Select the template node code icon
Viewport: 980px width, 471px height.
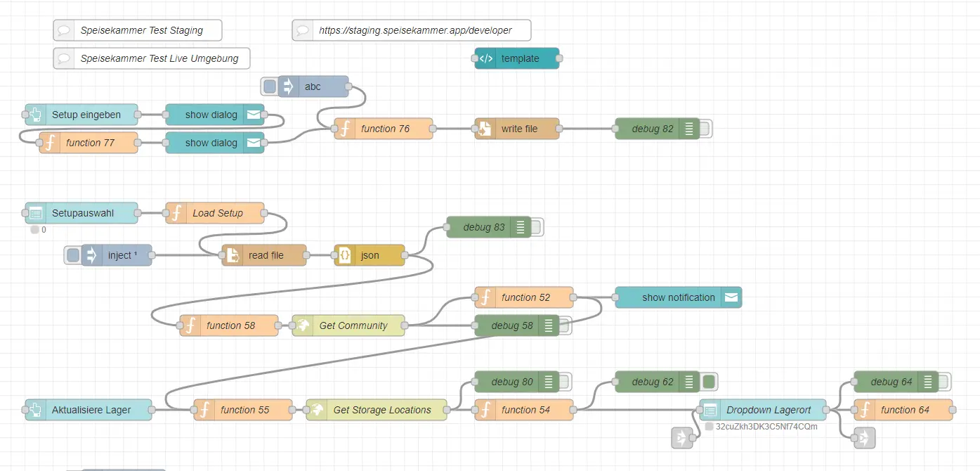point(485,58)
